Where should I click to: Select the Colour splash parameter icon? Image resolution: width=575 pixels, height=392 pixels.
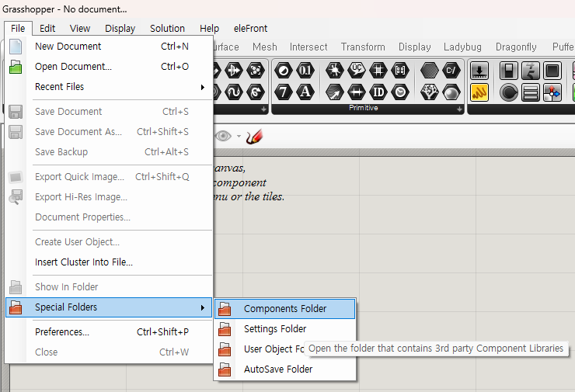pos(334,71)
